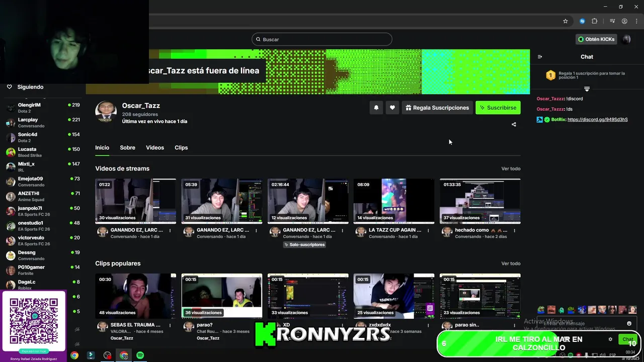The width and height of the screenshot is (644, 362).
Task: Open options menu for first GANANDO EZ video
Action: click(170, 230)
